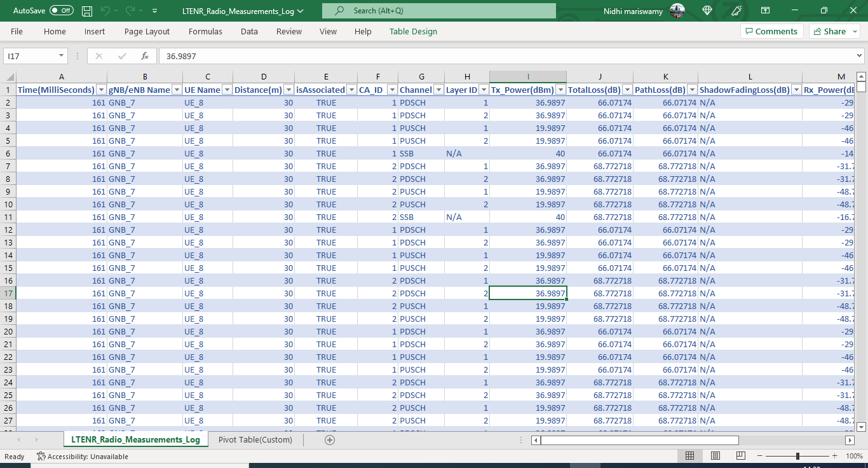Open the Page Layout tab
868x468 pixels.
pyautogui.click(x=147, y=31)
